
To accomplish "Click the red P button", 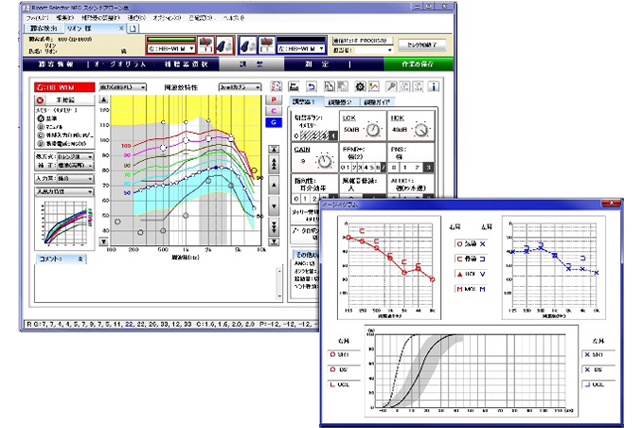I will pyautogui.click(x=274, y=100).
